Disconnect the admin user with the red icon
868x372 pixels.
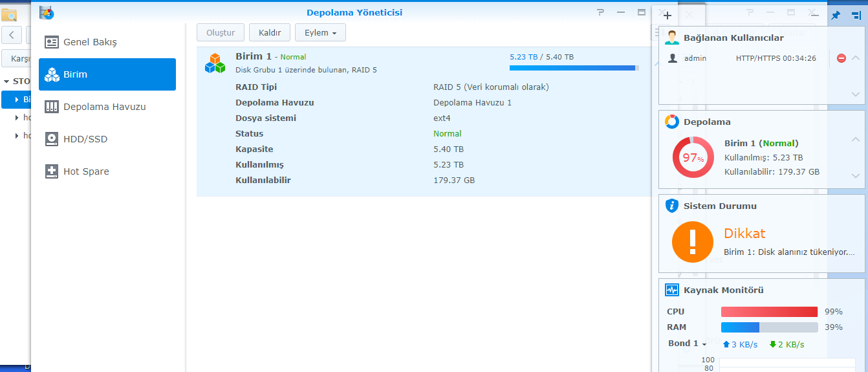click(841, 58)
